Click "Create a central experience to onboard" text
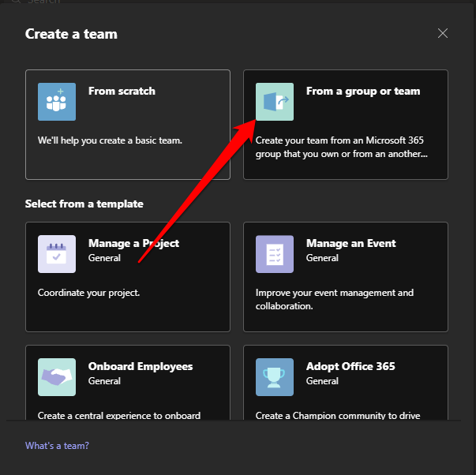The image size is (476, 475). tap(119, 415)
